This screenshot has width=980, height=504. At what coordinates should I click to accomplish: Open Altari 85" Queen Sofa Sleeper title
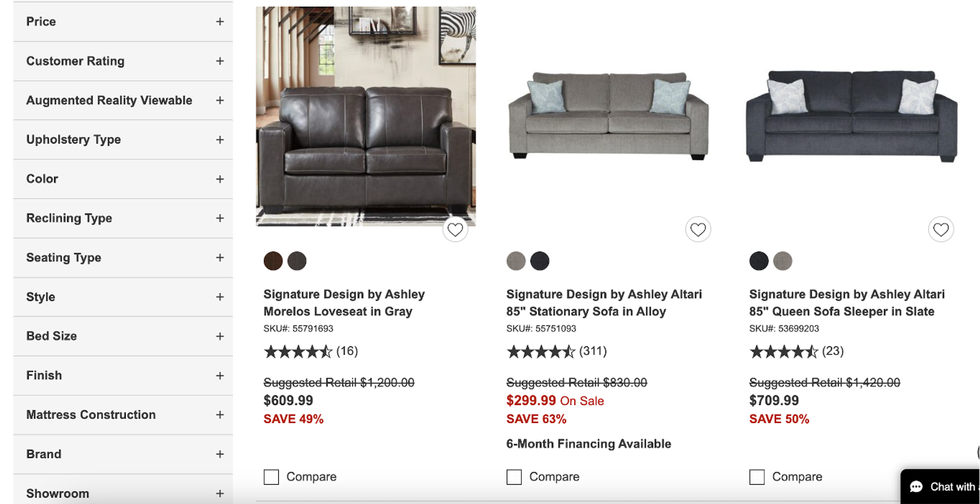coord(847,303)
